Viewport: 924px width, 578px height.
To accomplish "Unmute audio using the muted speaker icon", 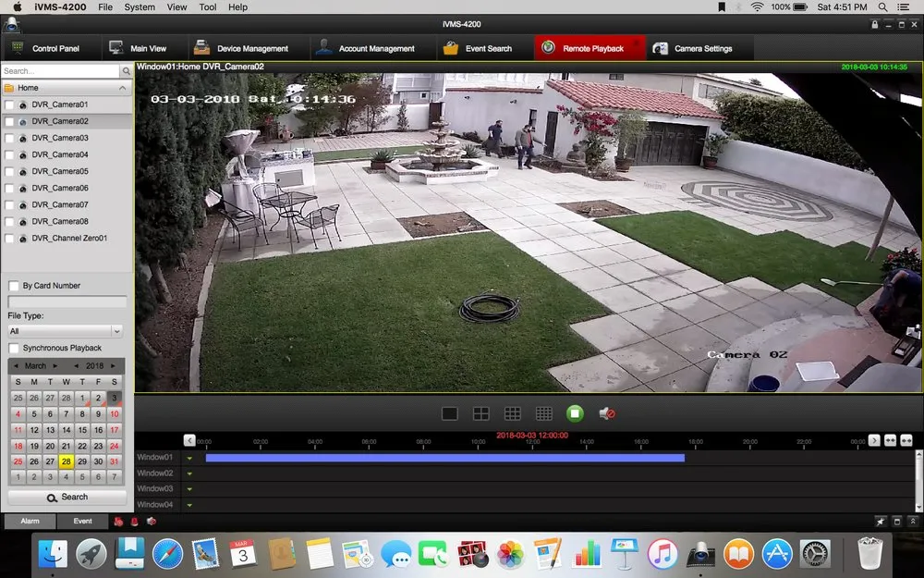I will coord(607,413).
